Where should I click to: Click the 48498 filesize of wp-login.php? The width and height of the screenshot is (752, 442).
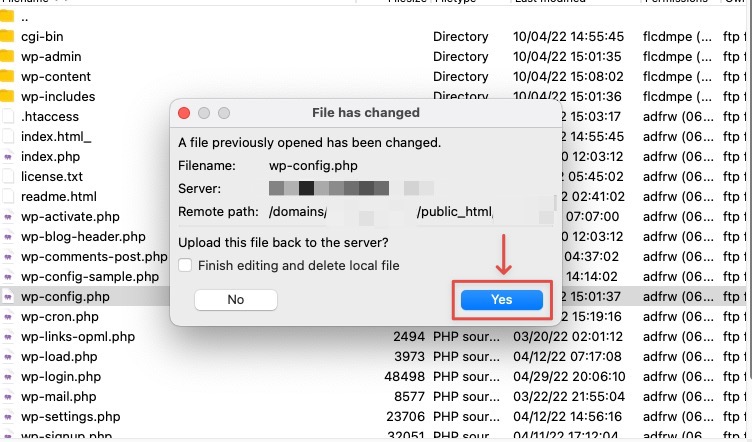pos(404,377)
